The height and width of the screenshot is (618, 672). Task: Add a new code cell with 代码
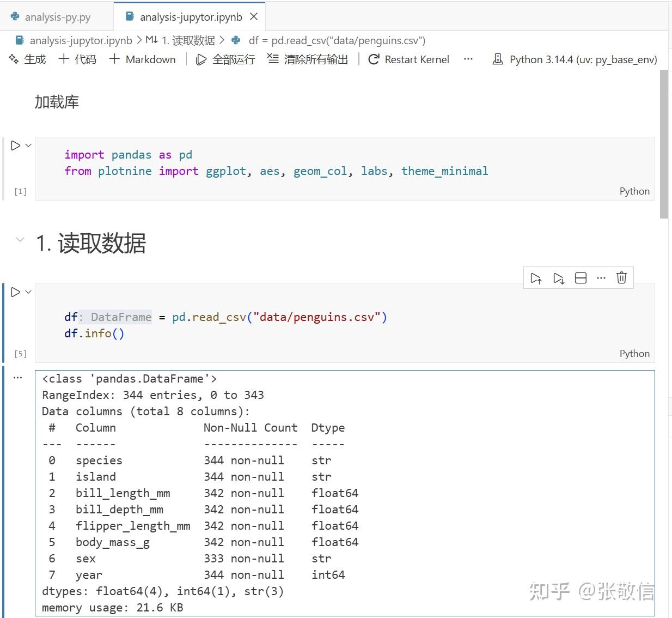click(x=77, y=59)
